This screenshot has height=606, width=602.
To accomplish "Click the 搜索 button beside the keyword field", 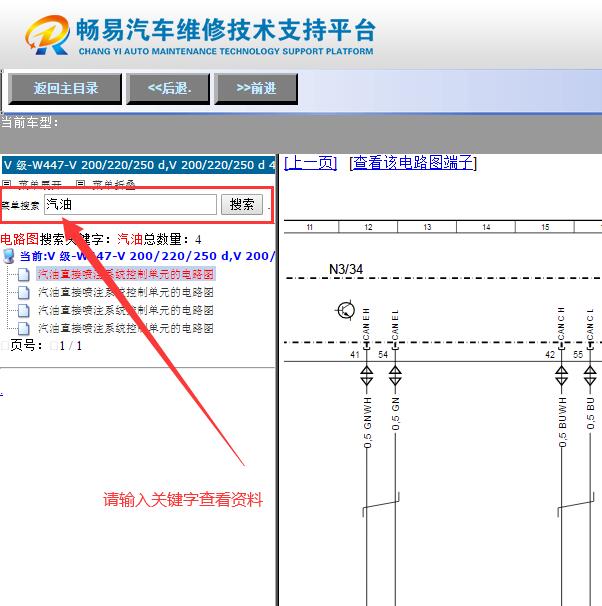I will tap(242, 204).
